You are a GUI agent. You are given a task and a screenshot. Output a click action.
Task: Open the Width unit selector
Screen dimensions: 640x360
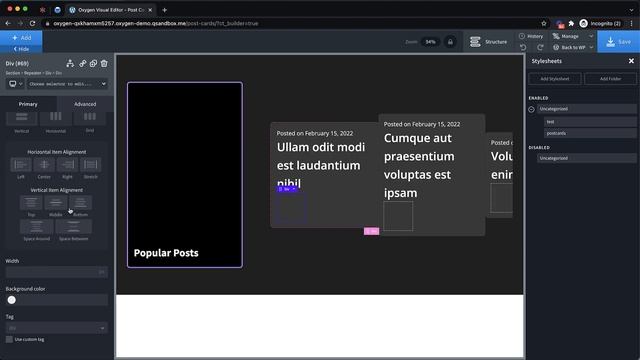[102, 272]
